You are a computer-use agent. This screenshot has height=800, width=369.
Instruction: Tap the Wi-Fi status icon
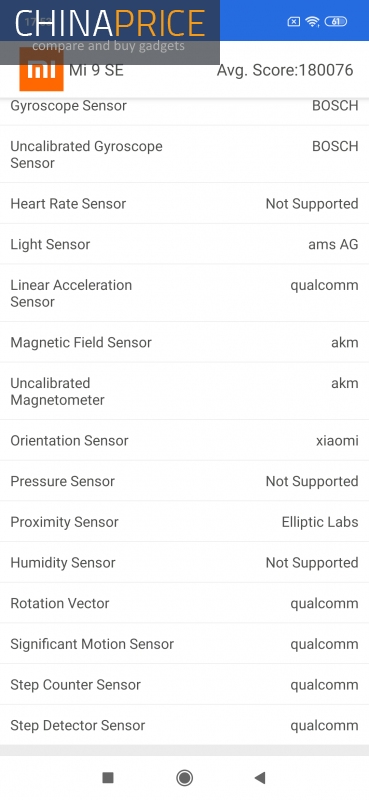[x=312, y=21]
